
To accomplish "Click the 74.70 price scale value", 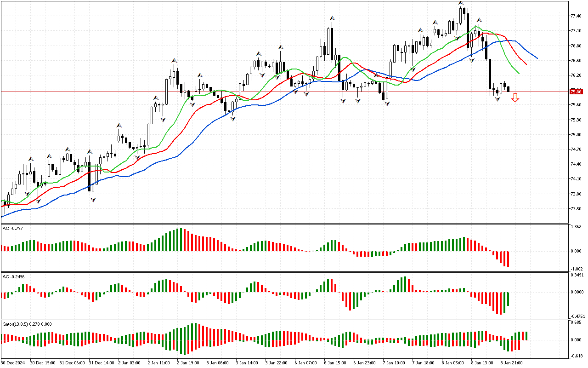I will (575, 149).
